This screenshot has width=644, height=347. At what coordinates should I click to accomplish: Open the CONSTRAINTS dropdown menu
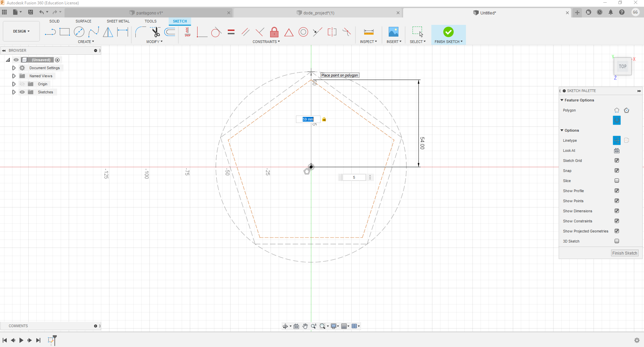[x=266, y=42]
